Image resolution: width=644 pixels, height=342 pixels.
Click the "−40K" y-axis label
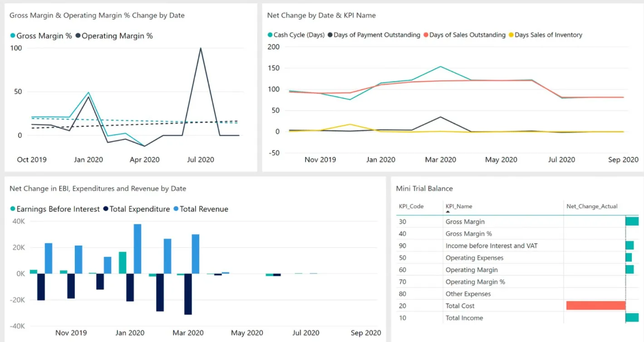pyautogui.click(x=17, y=326)
